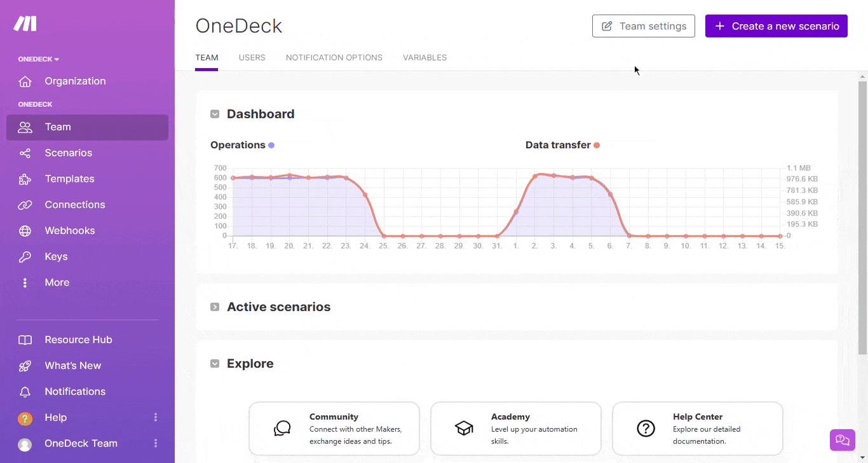
Task: Click the Help question mark icon
Action: [25, 418]
